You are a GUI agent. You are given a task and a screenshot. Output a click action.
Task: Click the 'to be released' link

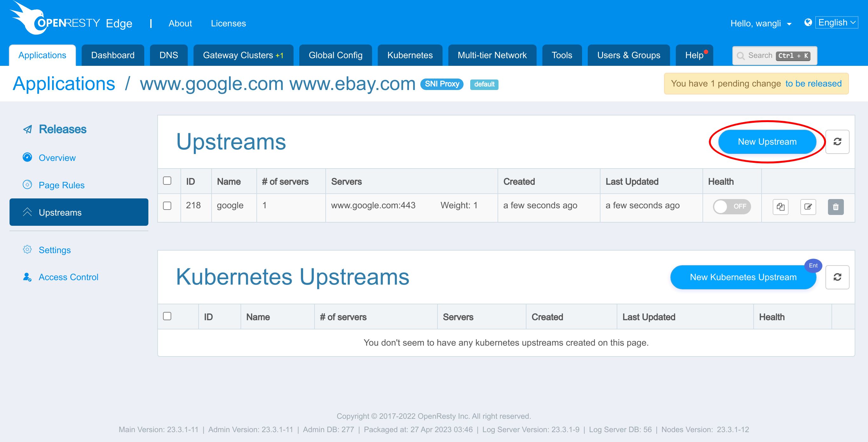point(813,84)
